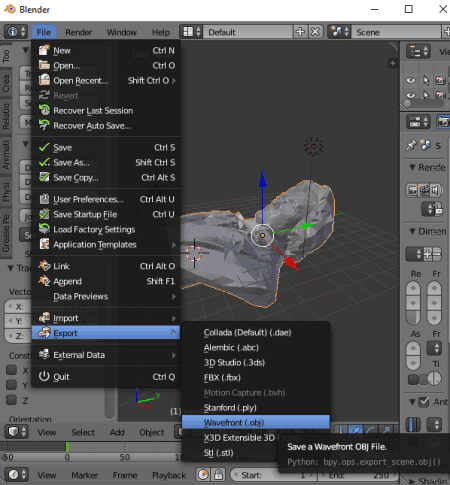Open the 3D viewport View menu
Screen dimensions: 450x485
47,432
